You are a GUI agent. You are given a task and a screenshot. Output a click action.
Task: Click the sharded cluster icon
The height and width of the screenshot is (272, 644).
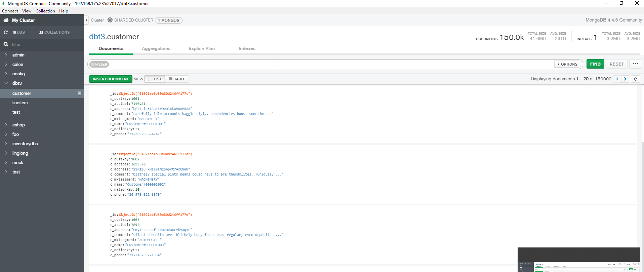pyautogui.click(x=110, y=20)
